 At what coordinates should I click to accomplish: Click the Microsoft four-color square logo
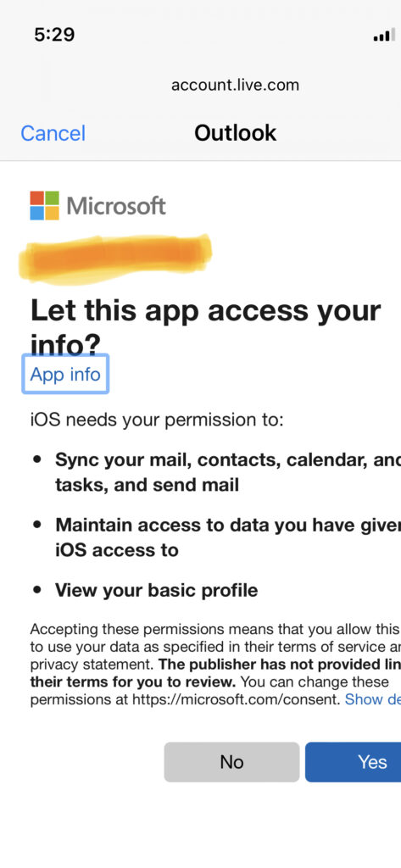(44, 205)
